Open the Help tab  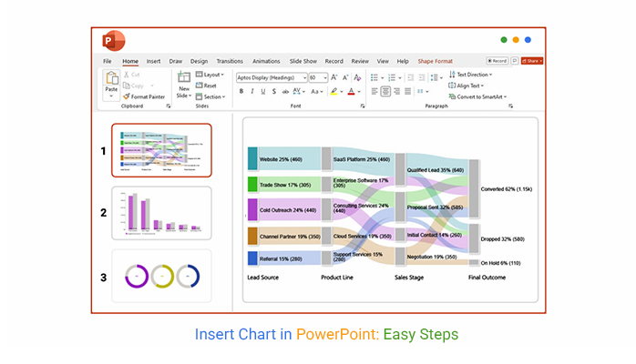click(403, 61)
